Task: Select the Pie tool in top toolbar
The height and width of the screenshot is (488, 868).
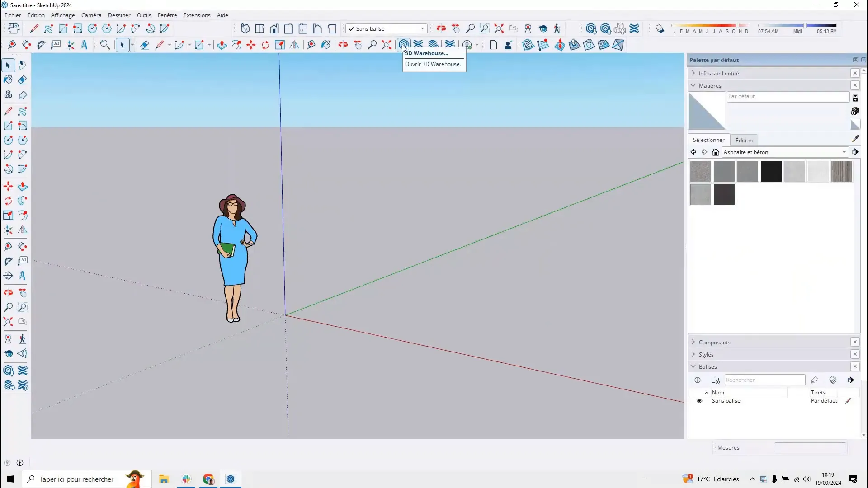Action: click(165, 28)
